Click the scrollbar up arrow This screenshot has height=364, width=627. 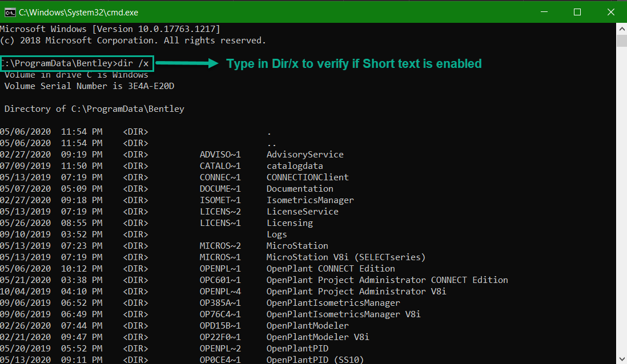(621, 29)
